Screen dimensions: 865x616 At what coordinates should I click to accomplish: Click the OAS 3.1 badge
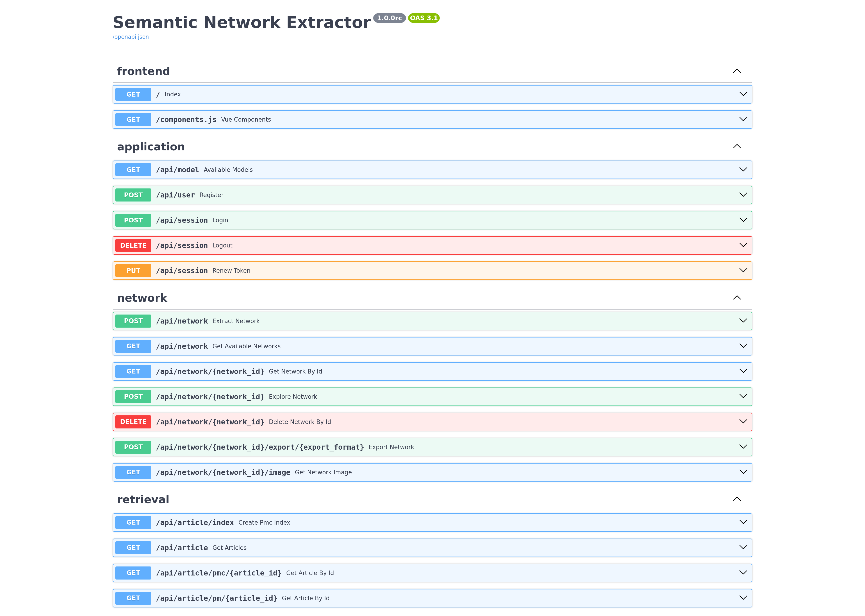pyautogui.click(x=424, y=18)
